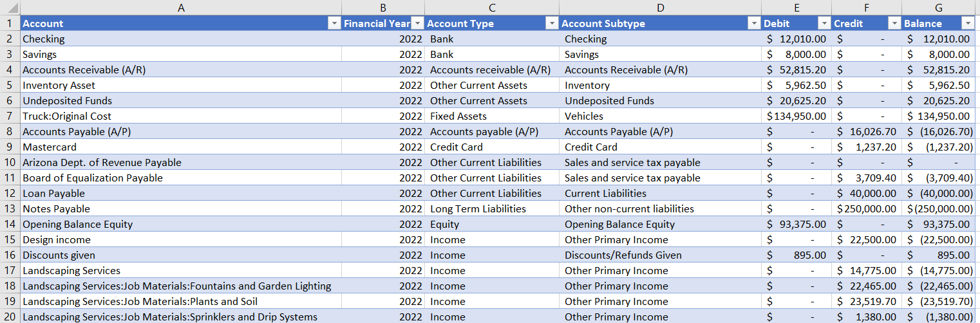Click the Account Type header cell
Screen dimensions: 980x323
click(492, 23)
